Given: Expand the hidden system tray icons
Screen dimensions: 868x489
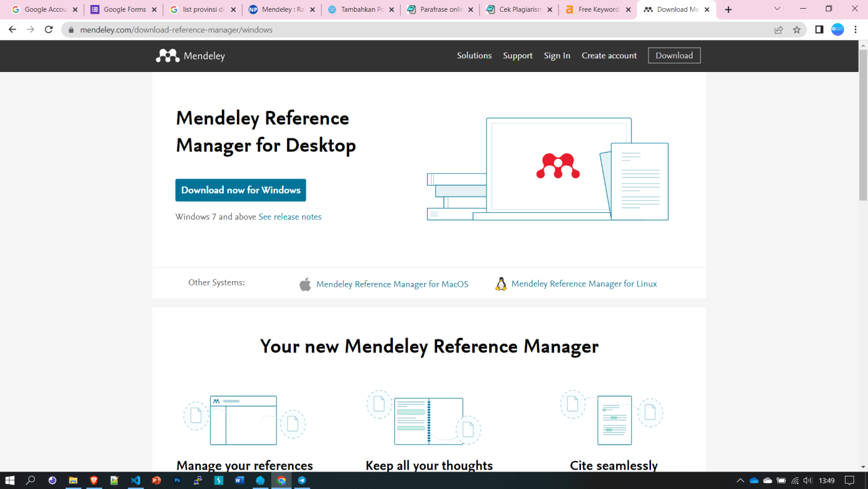Looking at the screenshot, I should pyautogui.click(x=740, y=480).
